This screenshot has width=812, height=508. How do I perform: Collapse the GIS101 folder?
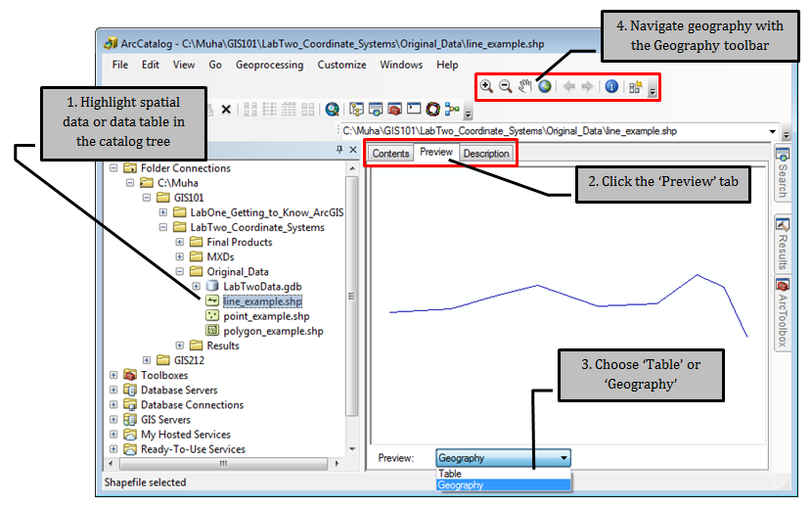147,198
